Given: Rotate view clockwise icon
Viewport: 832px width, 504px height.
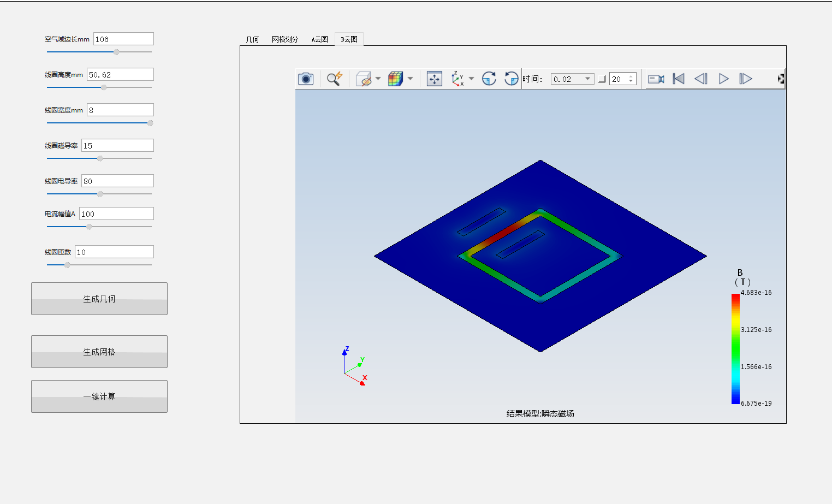Looking at the screenshot, I should pos(489,79).
